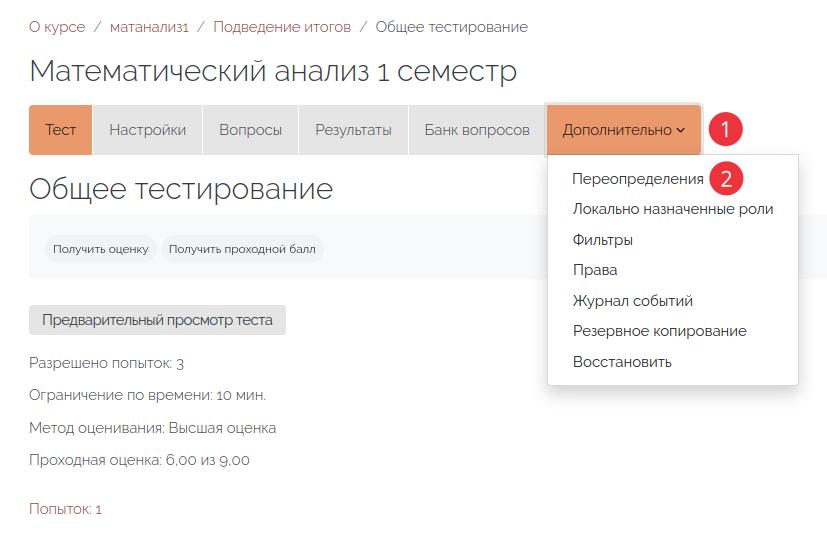Start 'Предварительный просмотр теста'
This screenshot has width=827, height=535.
pyautogui.click(x=157, y=320)
